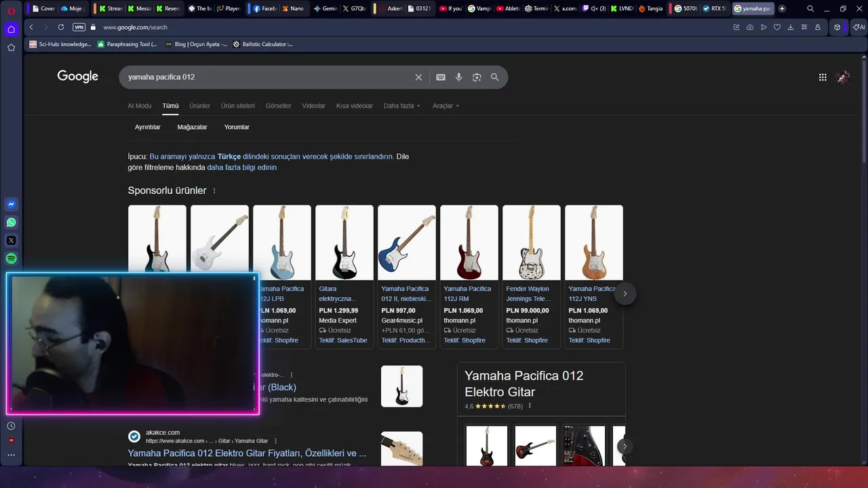Open Spotify in Opera sidebar

point(11,258)
